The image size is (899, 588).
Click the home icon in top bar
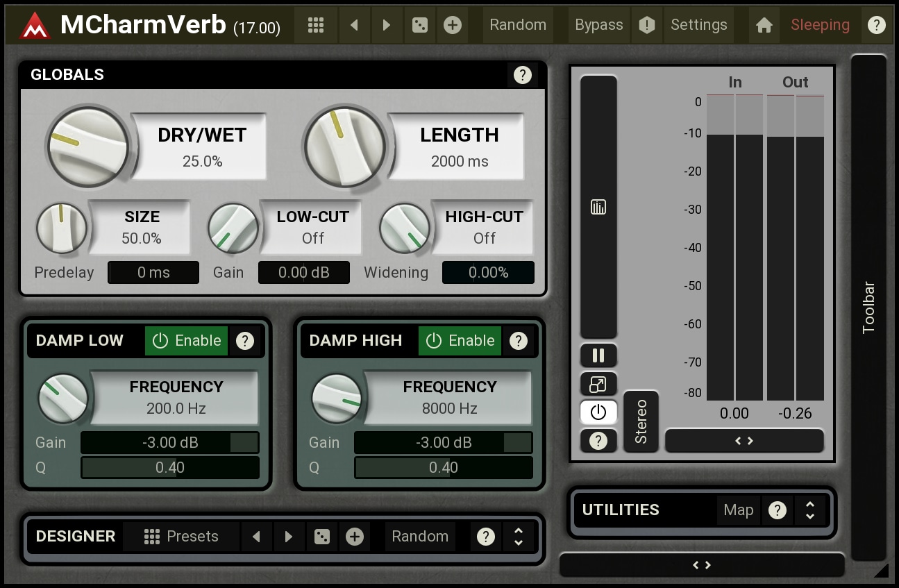[764, 26]
